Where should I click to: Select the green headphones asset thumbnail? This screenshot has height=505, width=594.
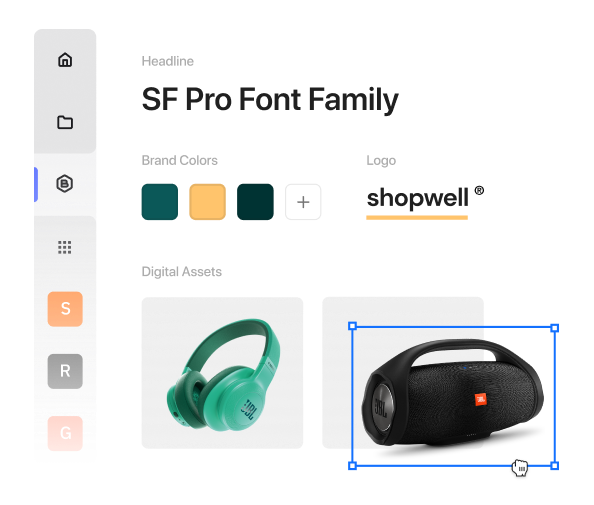[222, 373]
